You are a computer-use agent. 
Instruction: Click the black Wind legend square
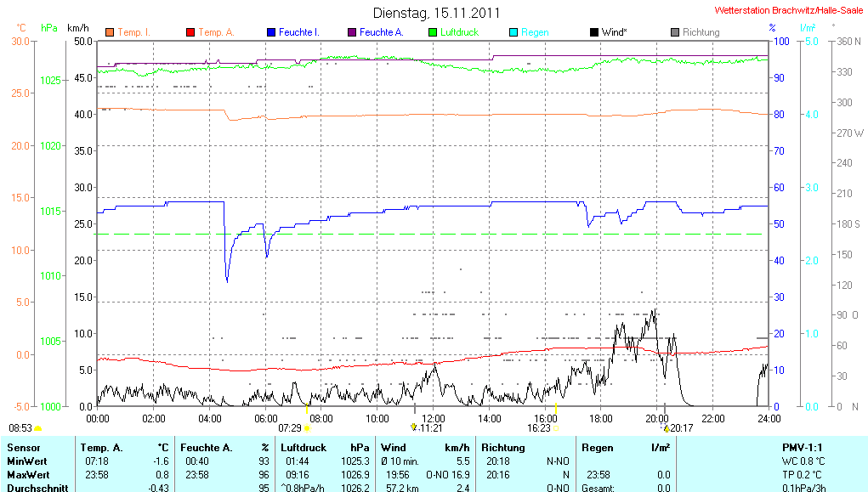(x=593, y=32)
